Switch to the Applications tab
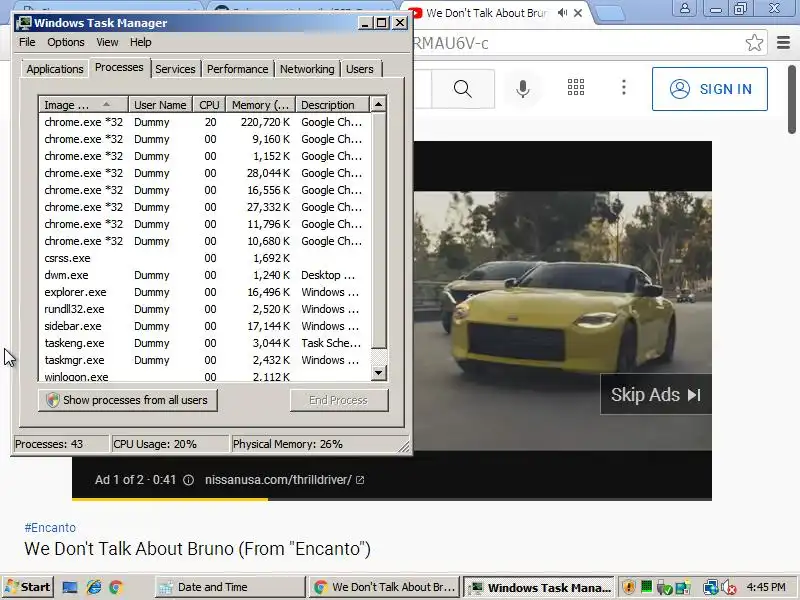Image resolution: width=800 pixels, height=600 pixels. 55,69
